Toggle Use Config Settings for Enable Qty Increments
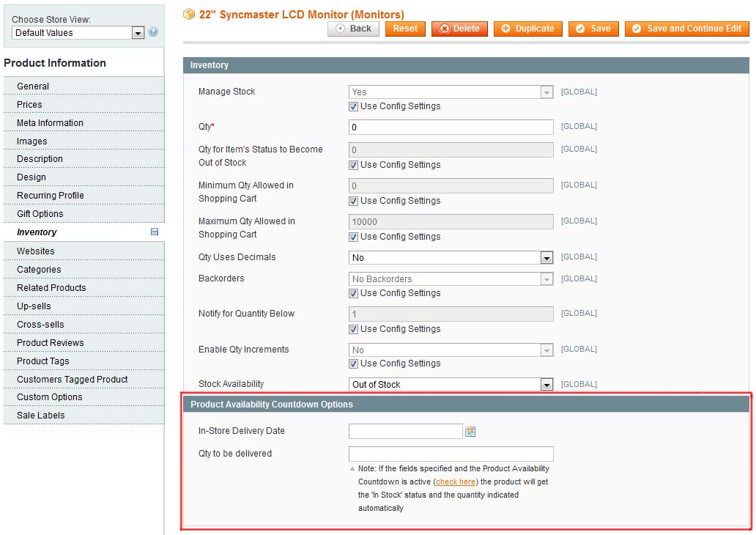Viewport: 756px width, 535px height. pos(353,364)
